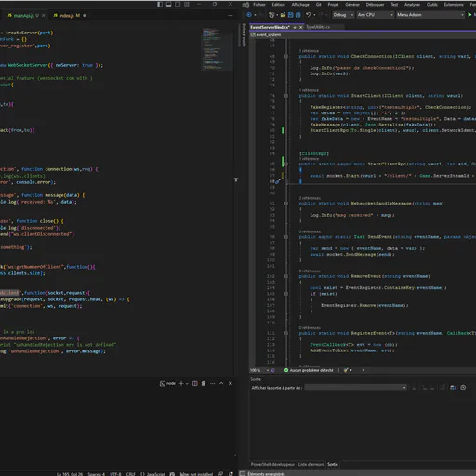Click the VS Code minimap code preview
This screenshot has width=476, height=476.
point(213,49)
